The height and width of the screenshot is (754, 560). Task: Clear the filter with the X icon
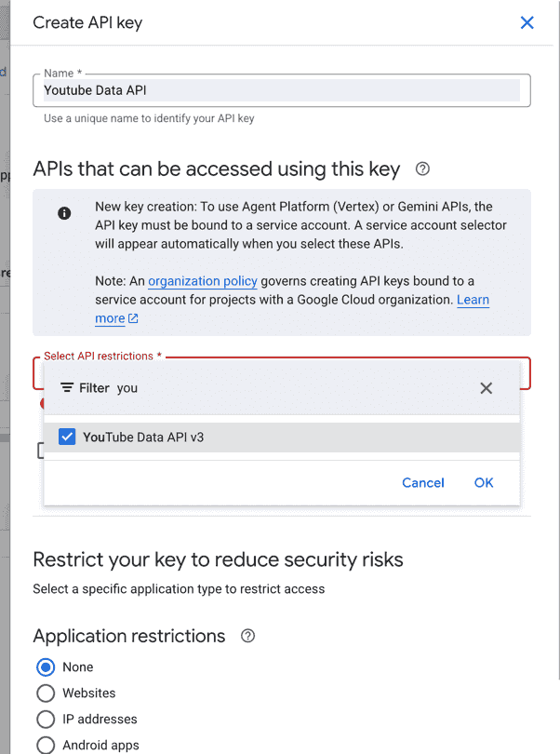486,388
